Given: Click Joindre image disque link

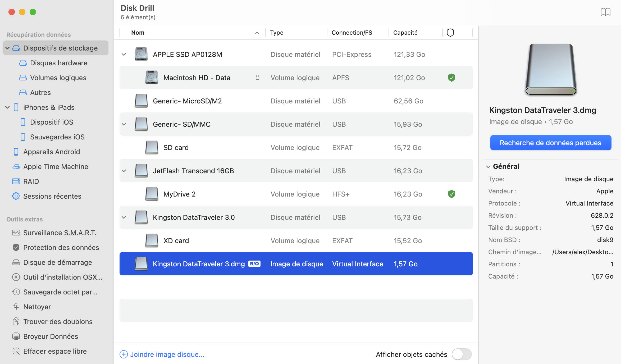Looking at the screenshot, I should [x=167, y=354].
